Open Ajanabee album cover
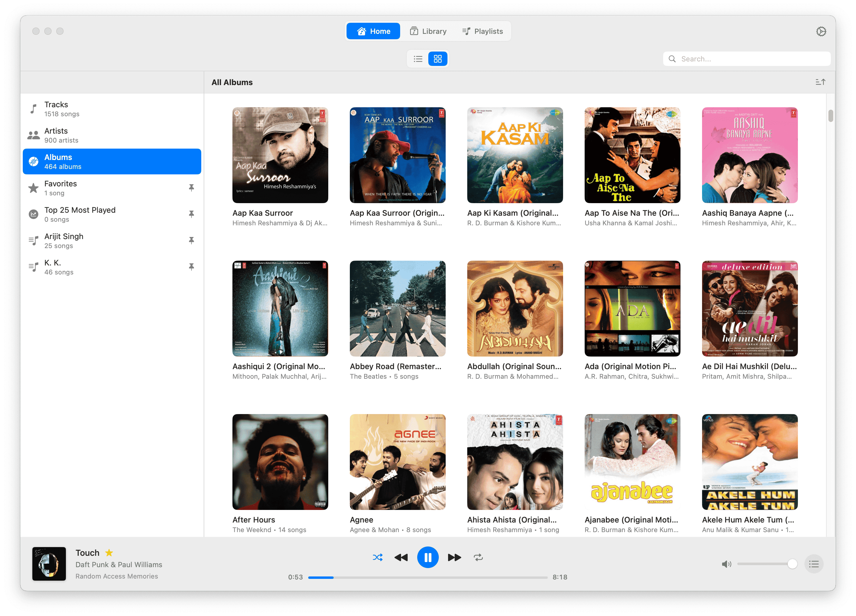The image size is (856, 616). click(x=632, y=462)
